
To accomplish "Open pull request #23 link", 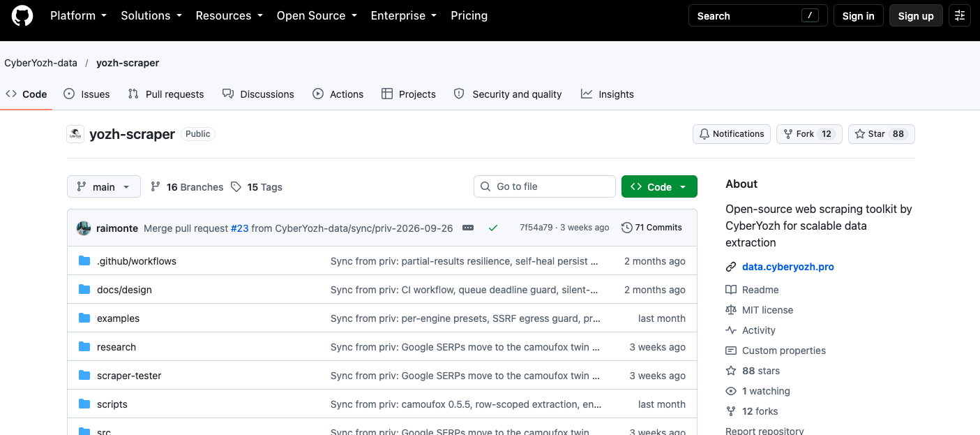I will click(x=239, y=228).
